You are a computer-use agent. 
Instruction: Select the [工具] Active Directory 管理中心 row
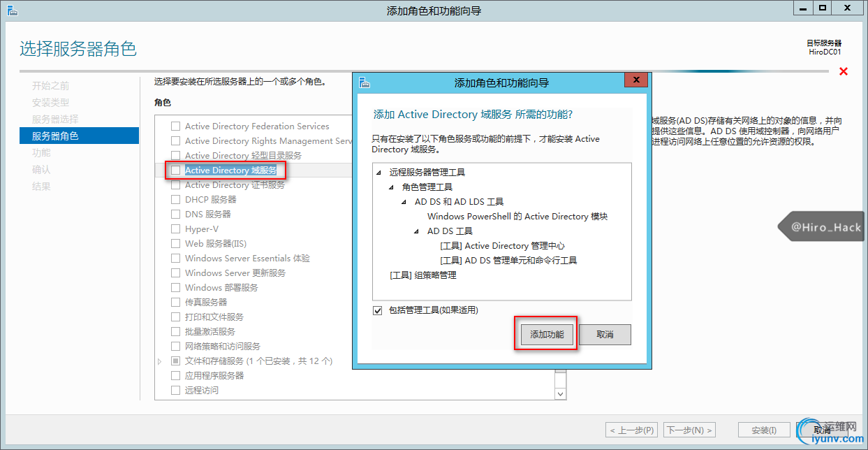(x=502, y=246)
